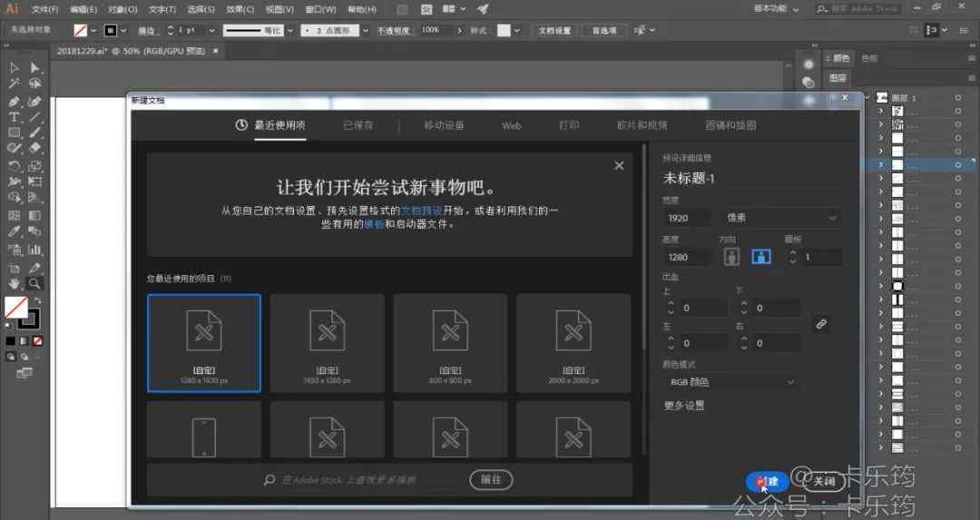980x520 pixels.
Task: Click the 文档设置 button
Action: (x=554, y=30)
